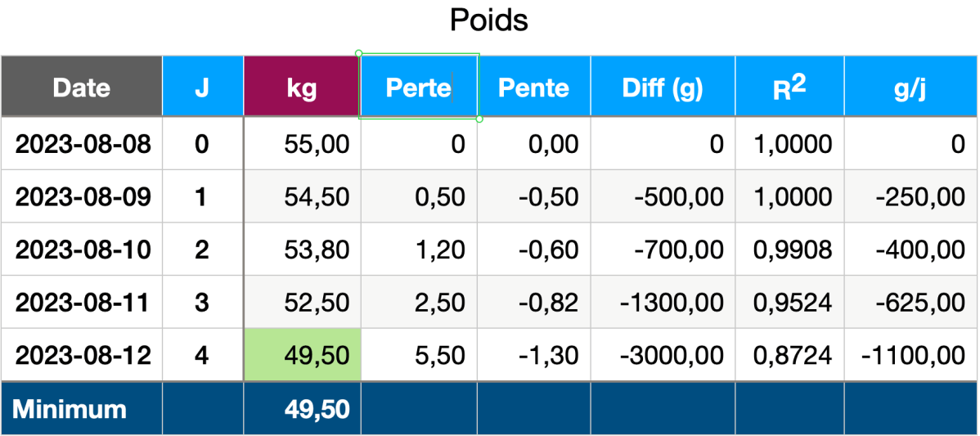Select the 0,9908 R² cell
Image resolution: width=980 pixels, height=436 pixels.
point(790,249)
